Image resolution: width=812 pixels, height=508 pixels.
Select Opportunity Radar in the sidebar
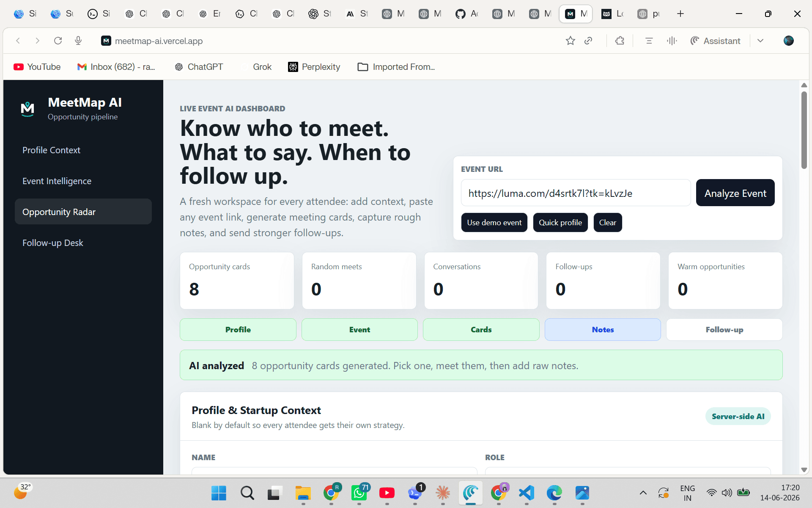(83, 212)
